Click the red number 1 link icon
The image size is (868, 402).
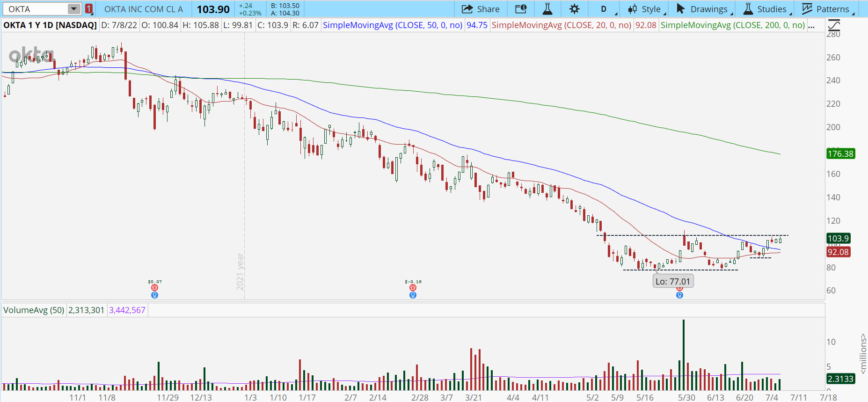[x=89, y=9]
